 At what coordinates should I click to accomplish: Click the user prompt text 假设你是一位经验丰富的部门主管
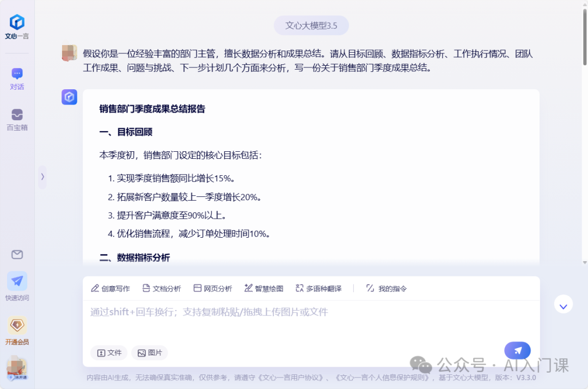pos(149,54)
